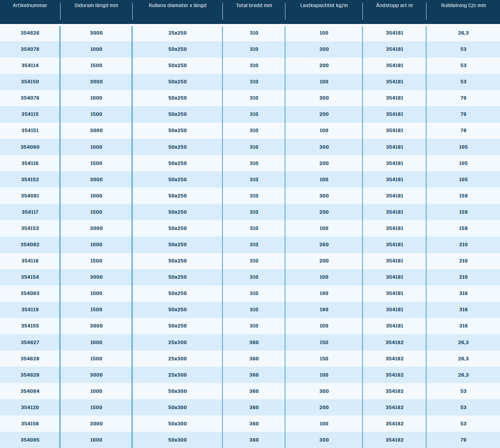The image size is (500, 448).
Task: Select article number 354118
Action: click(x=30, y=261)
